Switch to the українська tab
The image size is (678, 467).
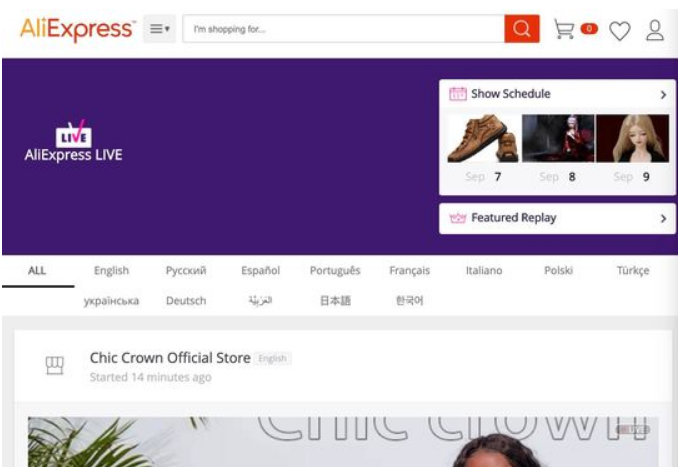(112, 301)
